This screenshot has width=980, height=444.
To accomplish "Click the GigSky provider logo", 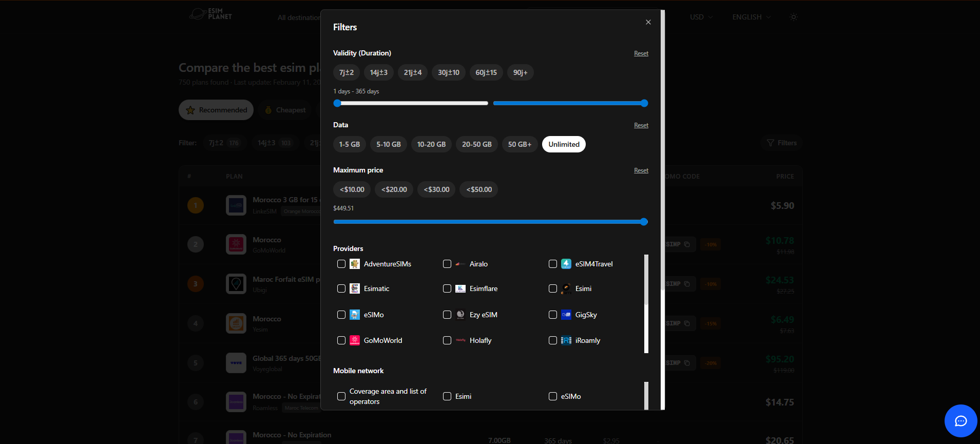I will tap(566, 315).
